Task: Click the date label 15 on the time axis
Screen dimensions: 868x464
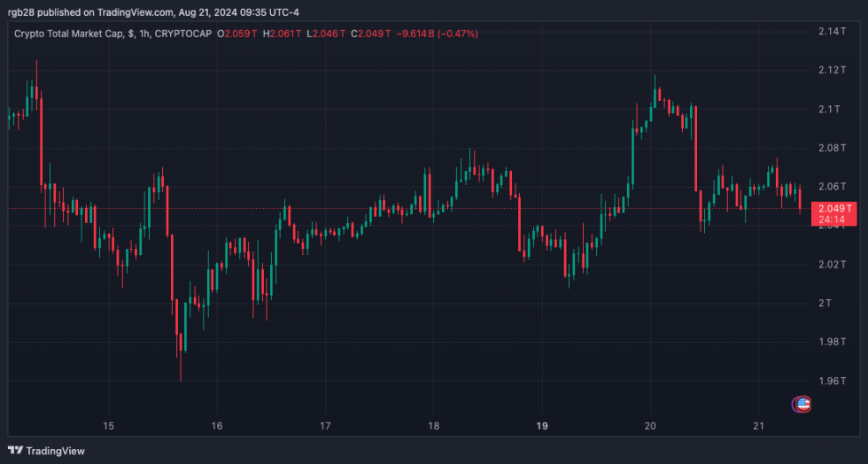Action: pyautogui.click(x=109, y=426)
